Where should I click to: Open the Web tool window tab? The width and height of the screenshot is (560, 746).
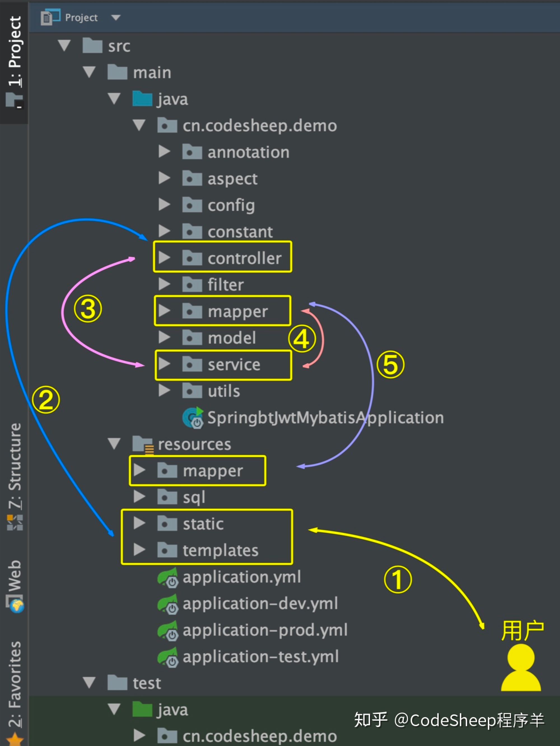click(x=15, y=586)
